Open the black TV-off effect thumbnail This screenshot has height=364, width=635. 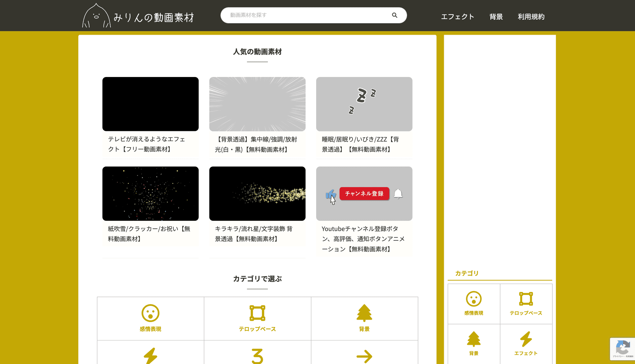click(150, 104)
